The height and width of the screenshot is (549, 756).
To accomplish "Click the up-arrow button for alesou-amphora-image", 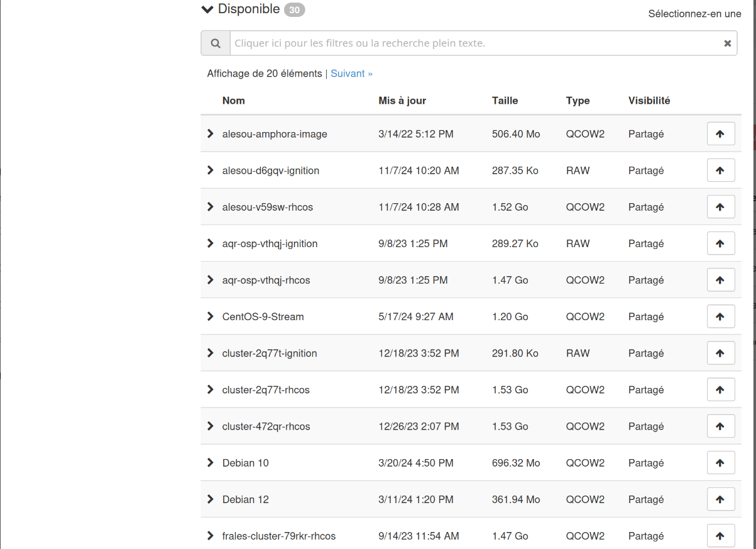I will (x=720, y=134).
